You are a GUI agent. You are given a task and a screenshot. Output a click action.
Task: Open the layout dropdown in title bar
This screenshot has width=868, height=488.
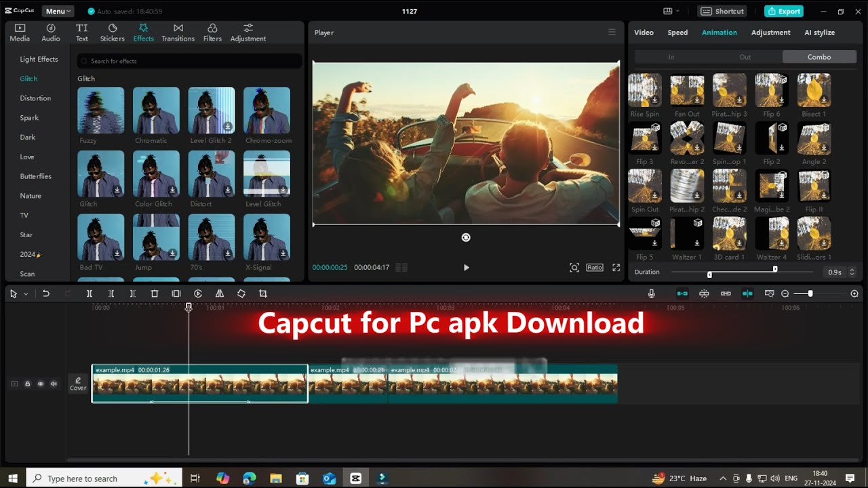(671, 11)
